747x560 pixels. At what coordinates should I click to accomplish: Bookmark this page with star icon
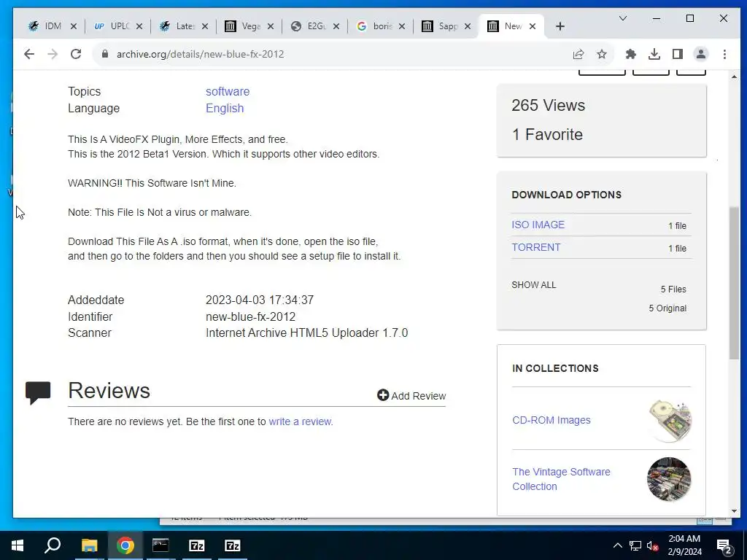click(x=602, y=54)
